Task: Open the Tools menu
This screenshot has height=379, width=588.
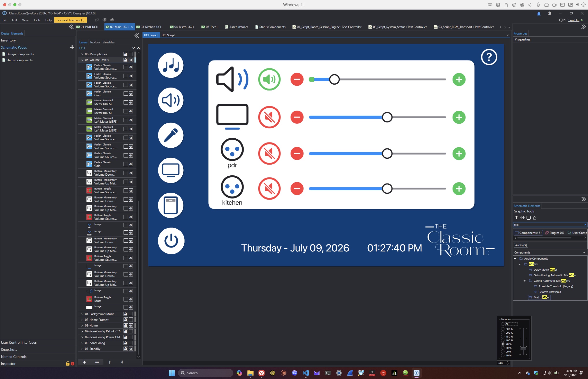Action: (37, 20)
